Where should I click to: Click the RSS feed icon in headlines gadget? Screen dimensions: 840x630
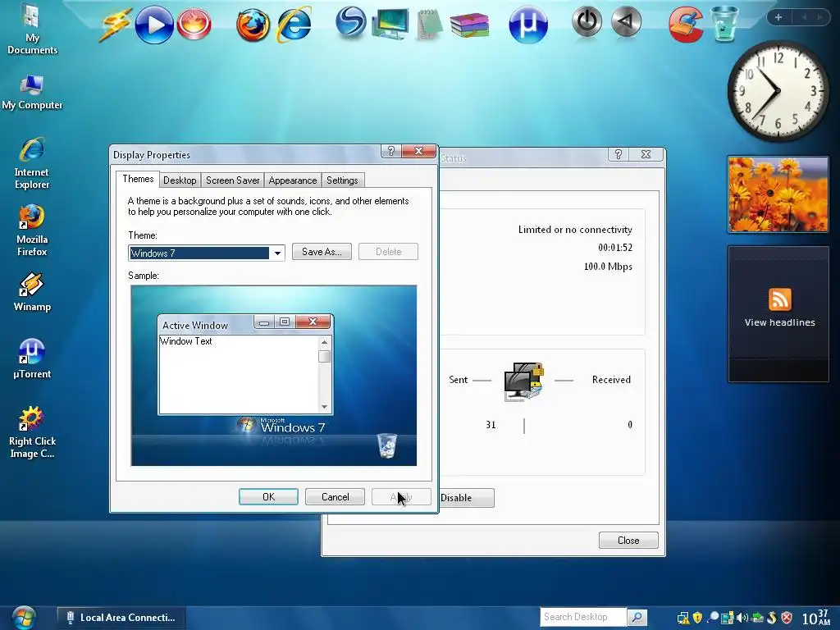779,299
